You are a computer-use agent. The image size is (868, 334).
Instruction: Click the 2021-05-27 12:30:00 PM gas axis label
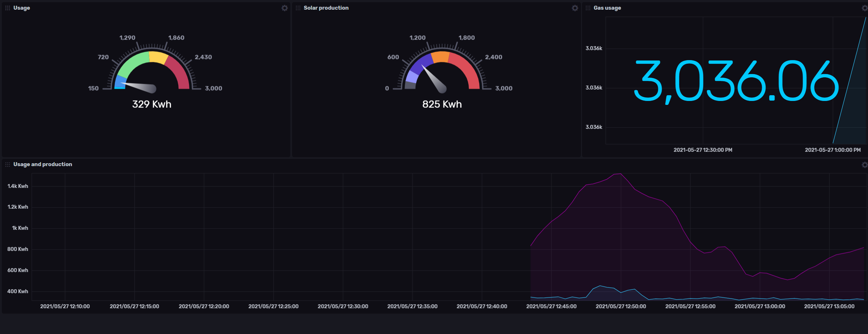pyautogui.click(x=703, y=150)
